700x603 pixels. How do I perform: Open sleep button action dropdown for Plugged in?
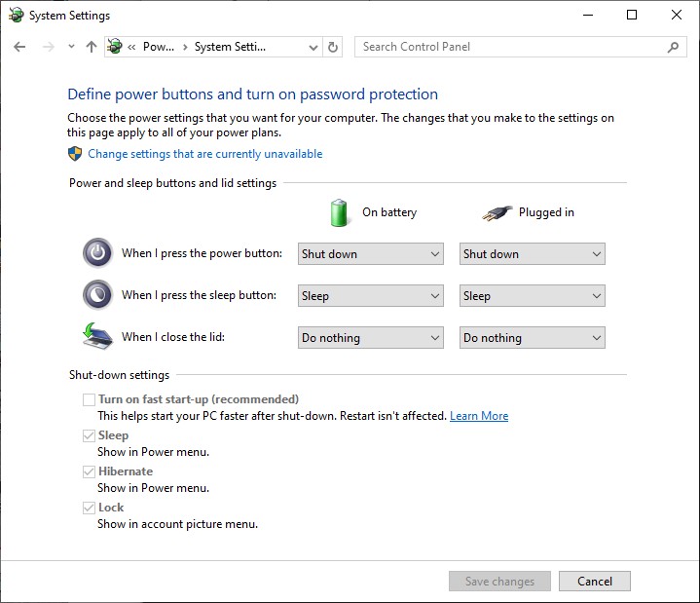click(x=533, y=296)
